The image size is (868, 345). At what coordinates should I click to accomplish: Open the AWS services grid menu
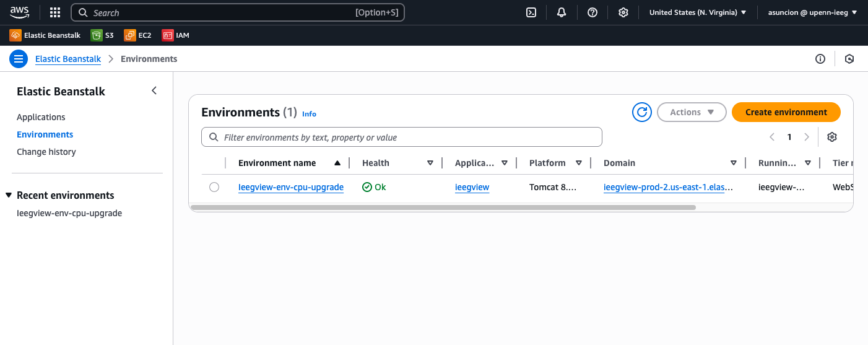tap(55, 12)
